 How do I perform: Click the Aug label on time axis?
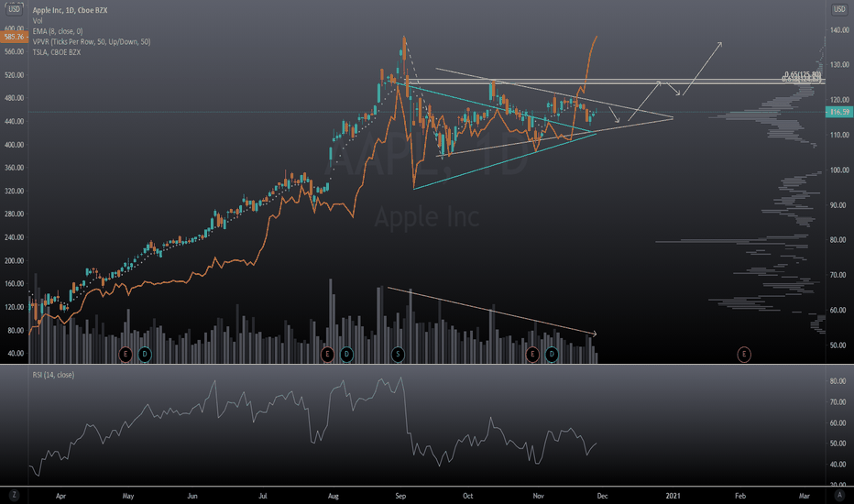[x=334, y=496]
